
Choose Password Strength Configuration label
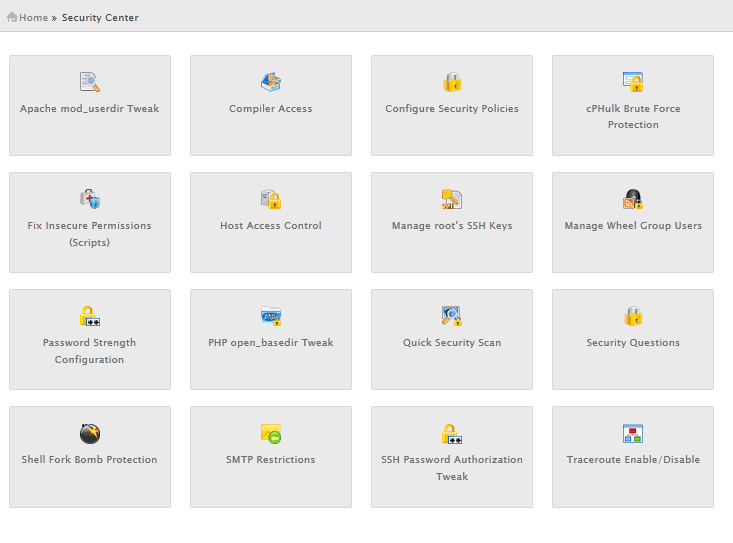click(x=90, y=351)
